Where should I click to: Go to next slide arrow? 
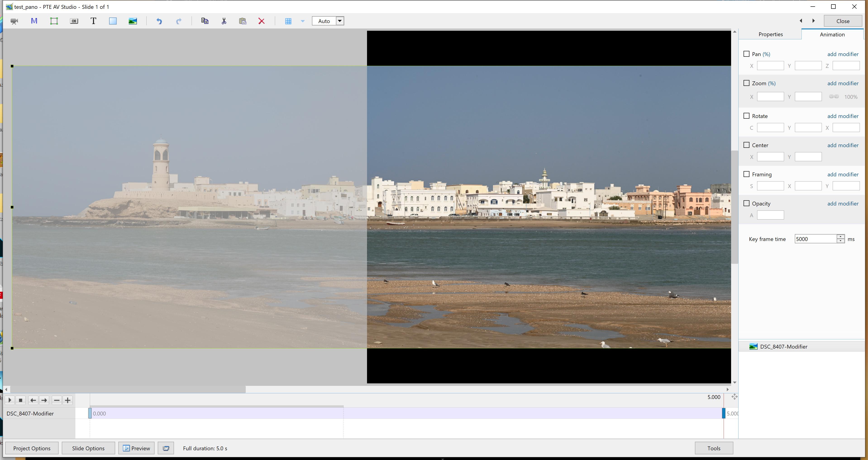813,21
